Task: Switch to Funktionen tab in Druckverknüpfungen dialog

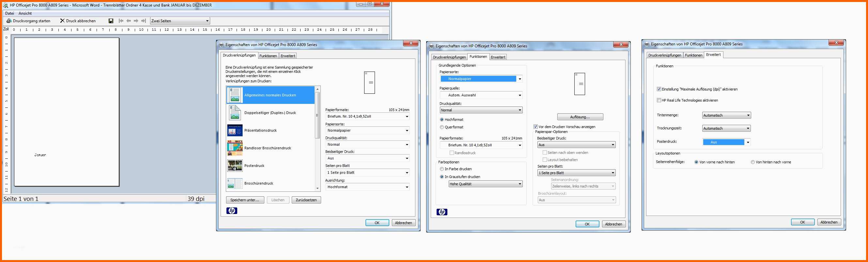Action: [x=268, y=56]
